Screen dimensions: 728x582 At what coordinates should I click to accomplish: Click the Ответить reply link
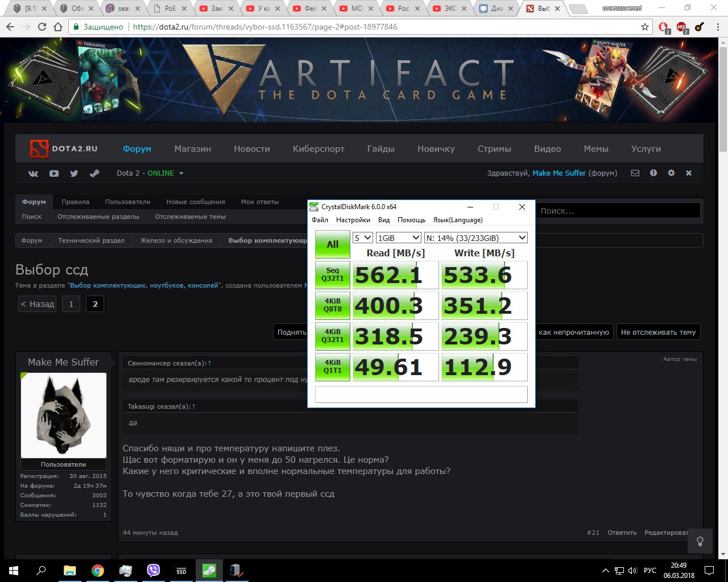[x=622, y=533]
